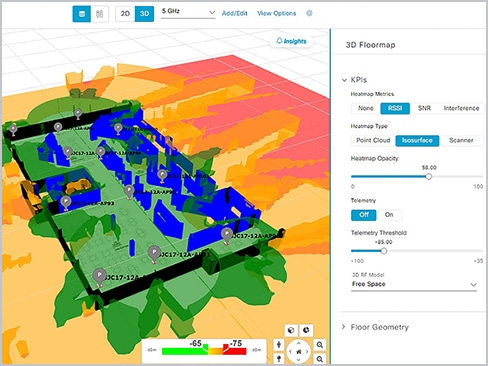The image size is (488, 366).
Task: Open the 5 GHz band dropdown
Action: pos(188,13)
